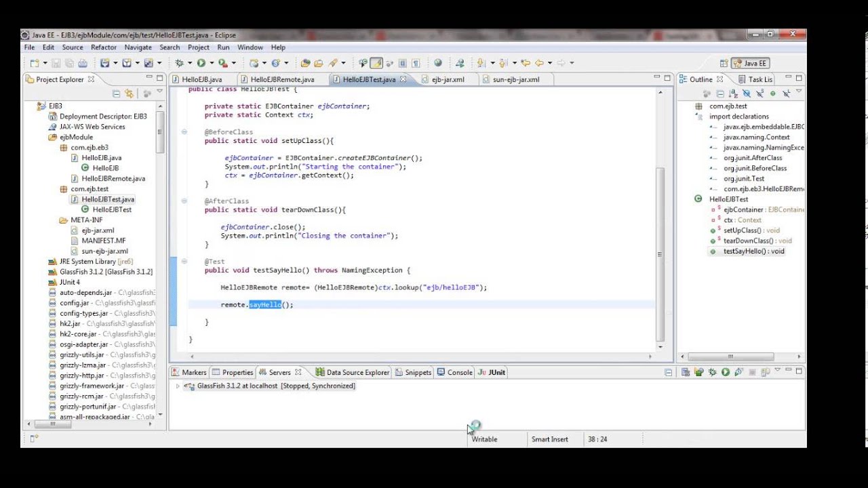Toggle Hide Static Members in Outline
This screenshot has width=868, height=488.
[760, 94]
